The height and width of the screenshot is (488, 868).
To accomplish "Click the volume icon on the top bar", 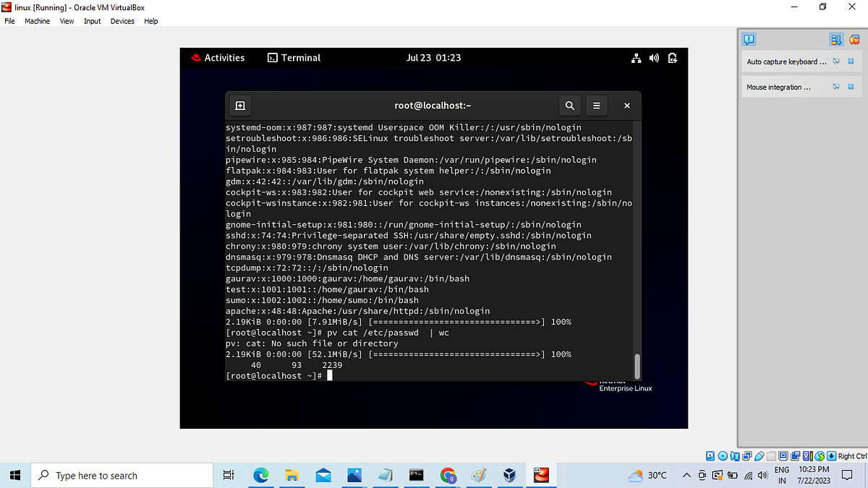I will point(654,58).
